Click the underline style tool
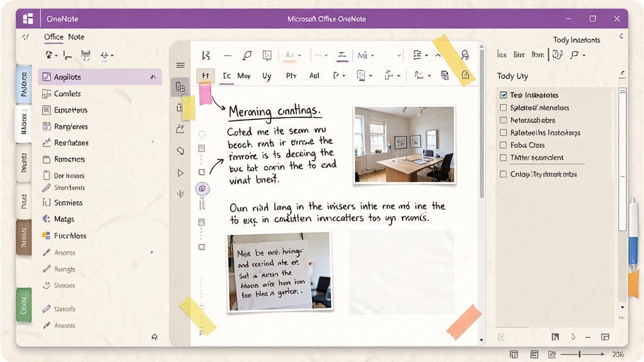 pyautogui.click(x=341, y=55)
